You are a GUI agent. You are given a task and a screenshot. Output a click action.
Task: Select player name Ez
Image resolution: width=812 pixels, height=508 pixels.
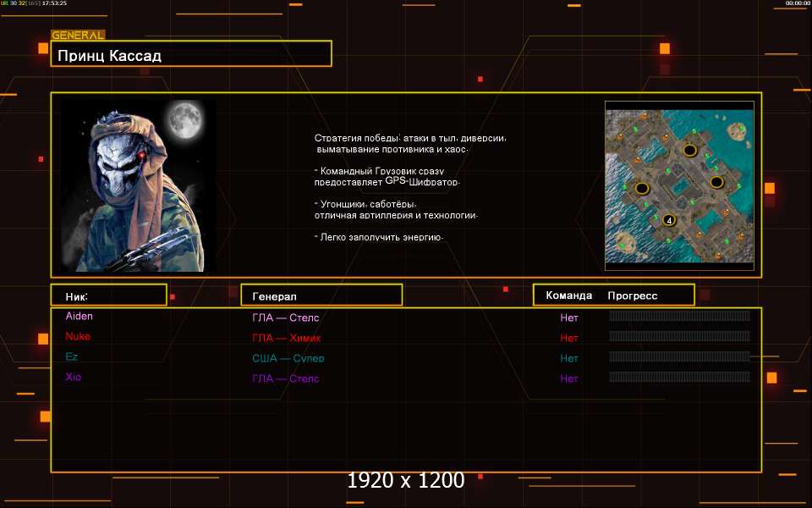pyautogui.click(x=71, y=356)
